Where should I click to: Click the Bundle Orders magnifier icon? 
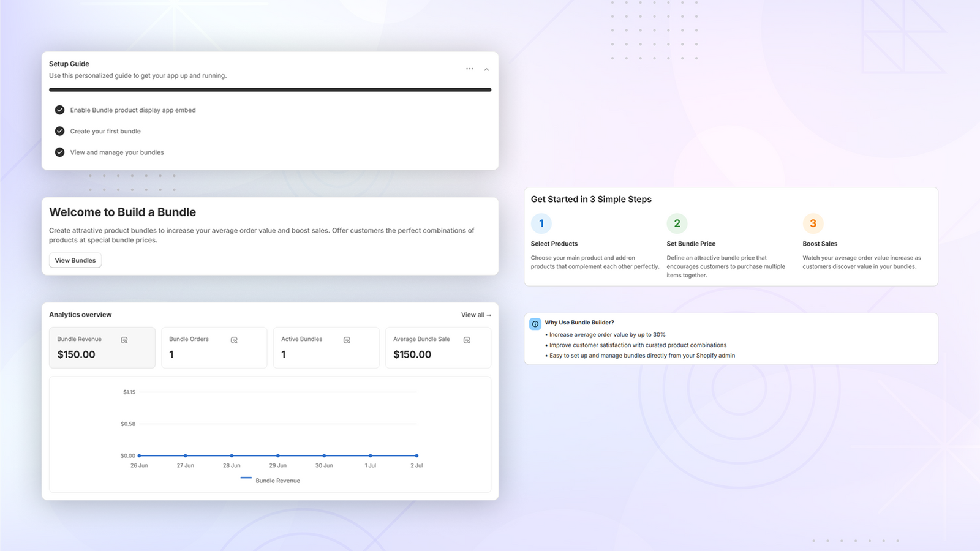234,340
